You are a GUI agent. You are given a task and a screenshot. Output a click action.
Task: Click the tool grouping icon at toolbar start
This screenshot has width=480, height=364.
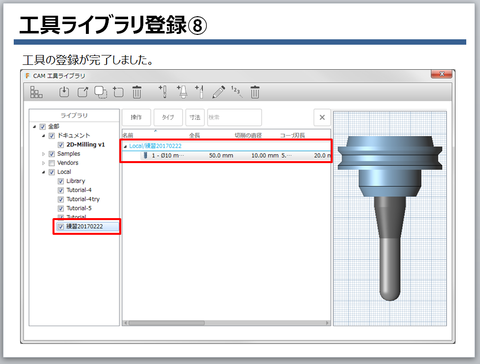pyautogui.click(x=36, y=92)
